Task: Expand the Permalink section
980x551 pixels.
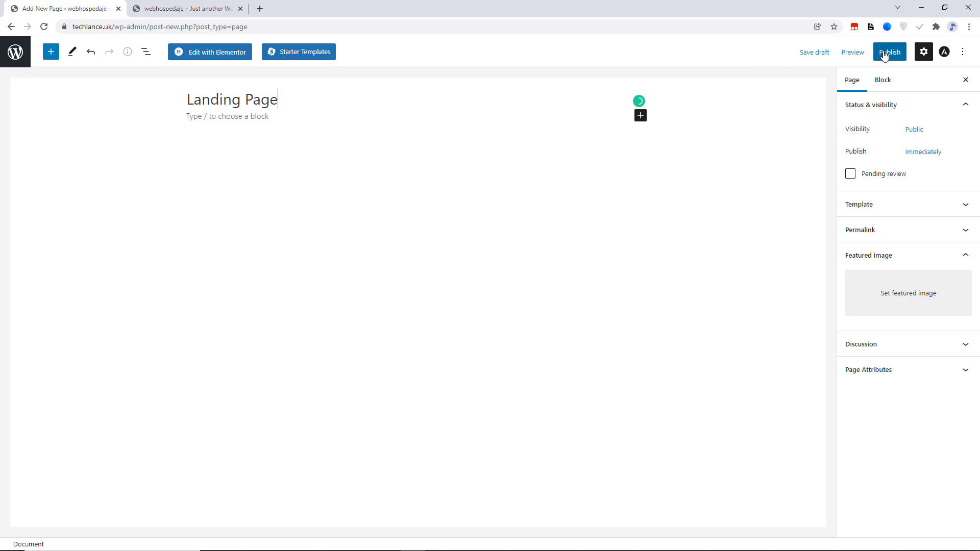Action: tap(908, 230)
